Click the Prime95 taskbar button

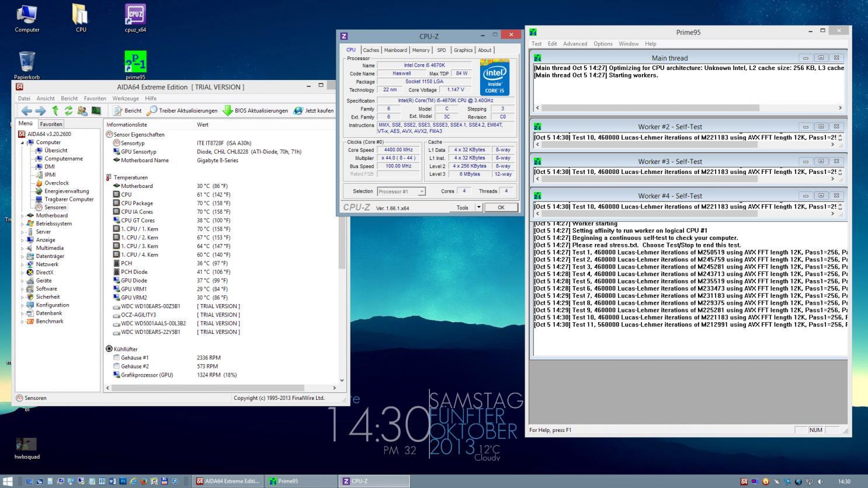301,482
